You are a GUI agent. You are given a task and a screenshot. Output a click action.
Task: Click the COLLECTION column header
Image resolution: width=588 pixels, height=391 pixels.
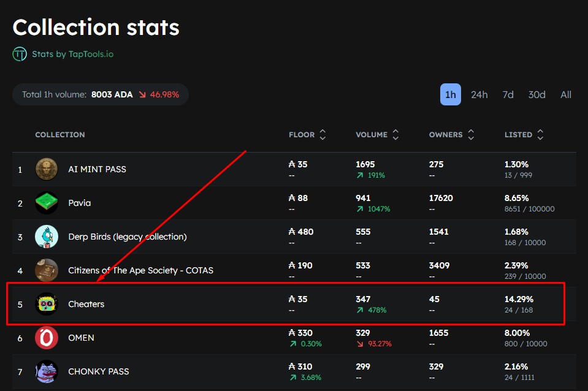[x=60, y=135]
